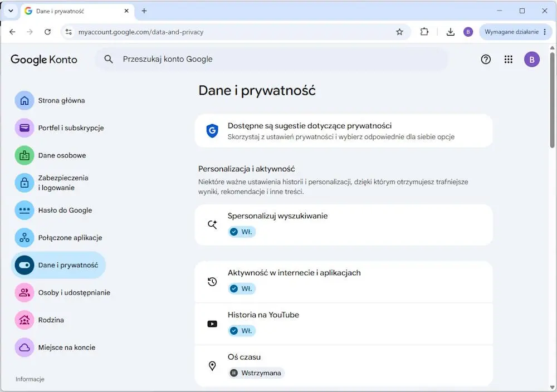Image resolution: width=557 pixels, height=392 pixels.
Task: Click the browser address bar URL
Action: (x=141, y=32)
